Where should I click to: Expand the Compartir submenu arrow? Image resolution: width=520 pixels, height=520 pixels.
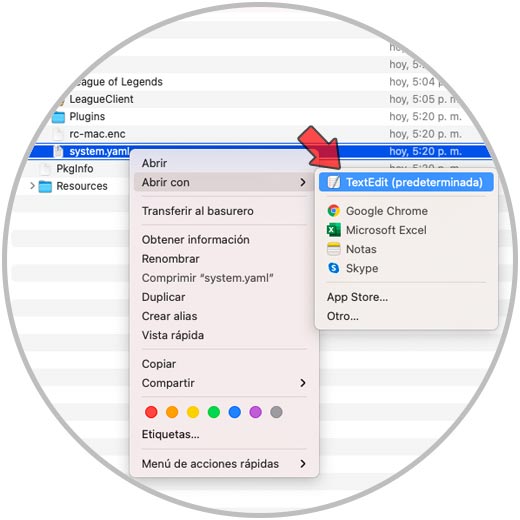(302, 383)
